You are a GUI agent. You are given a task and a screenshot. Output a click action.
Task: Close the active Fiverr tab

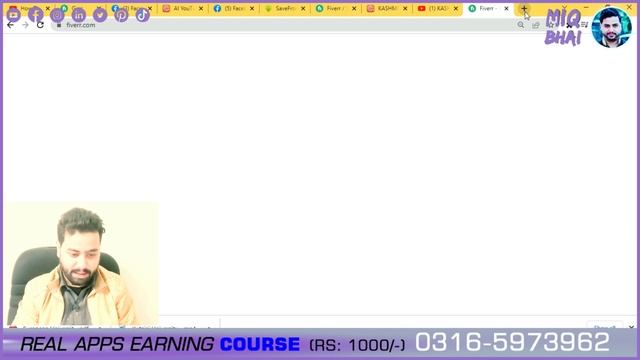507,8
